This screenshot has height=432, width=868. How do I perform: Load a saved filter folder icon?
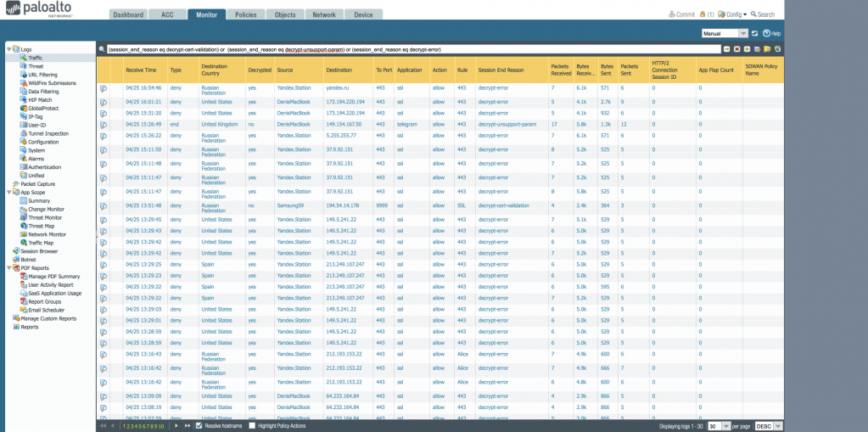click(x=767, y=49)
